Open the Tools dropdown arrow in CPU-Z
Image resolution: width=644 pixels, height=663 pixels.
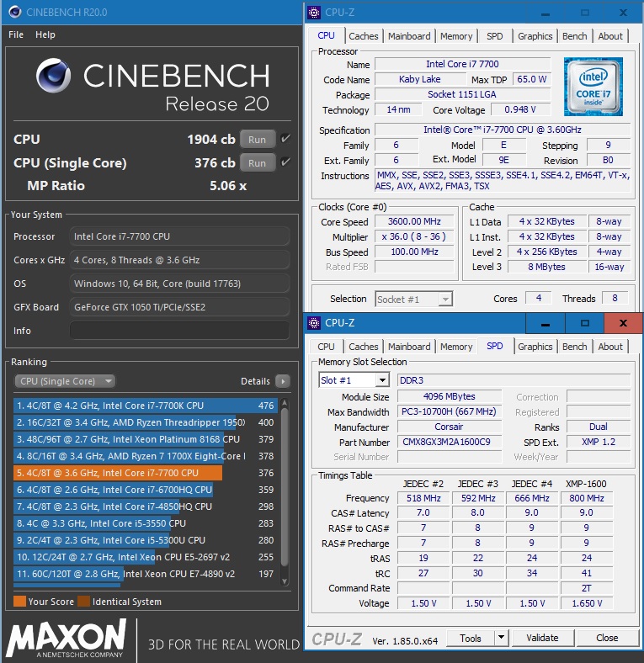coord(501,638)
